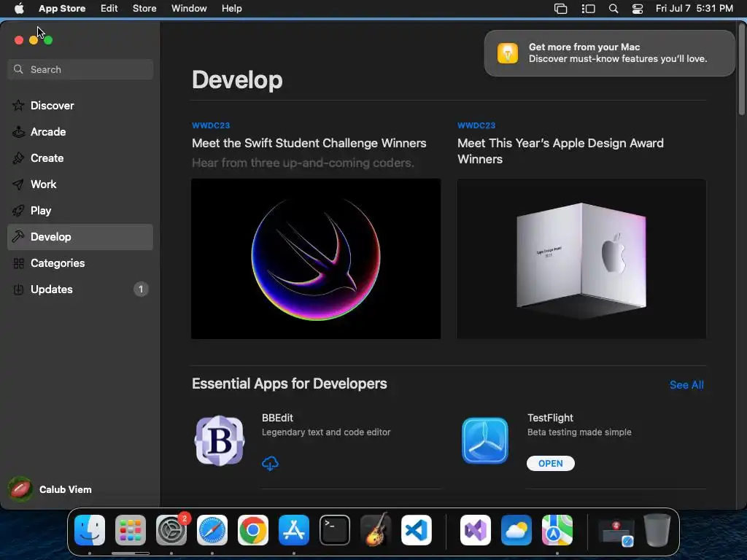Open Launchpad from the Dock

click(x=131, y=530)
